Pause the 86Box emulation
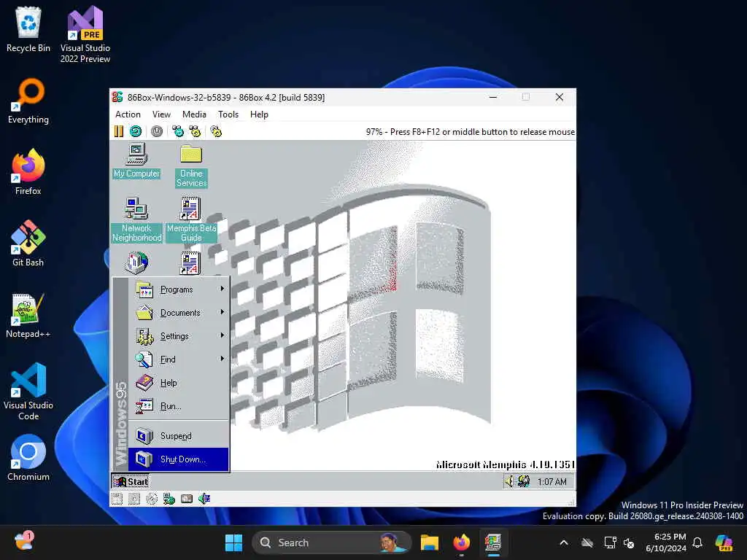Image resolution: width=747 pixels, height=560 pixels. tap(119, 131)
